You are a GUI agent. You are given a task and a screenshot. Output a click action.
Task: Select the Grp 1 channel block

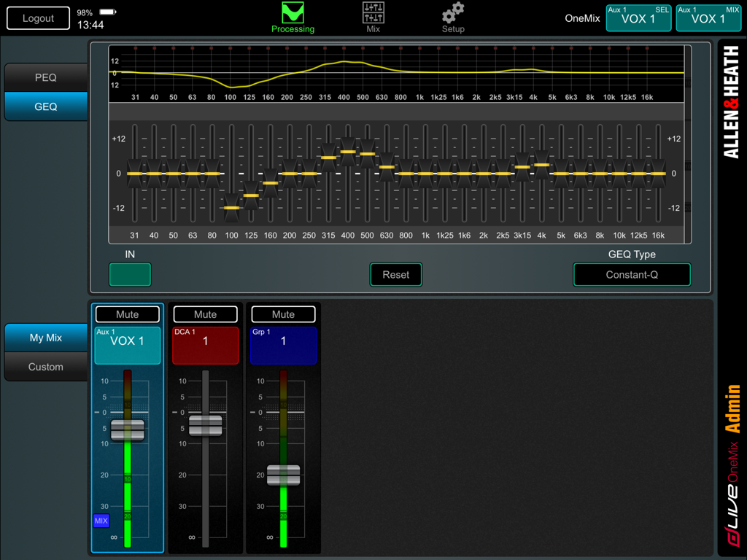(x=283, y=345)
